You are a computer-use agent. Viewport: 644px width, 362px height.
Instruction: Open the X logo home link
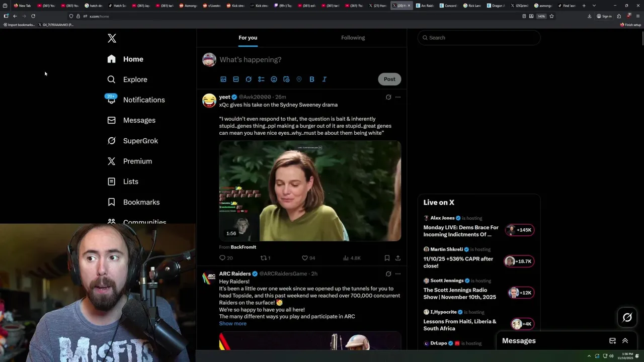112,38
